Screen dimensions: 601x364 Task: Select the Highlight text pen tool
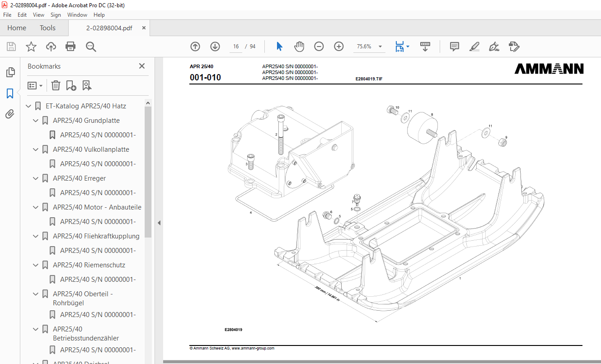pos(474,47)
